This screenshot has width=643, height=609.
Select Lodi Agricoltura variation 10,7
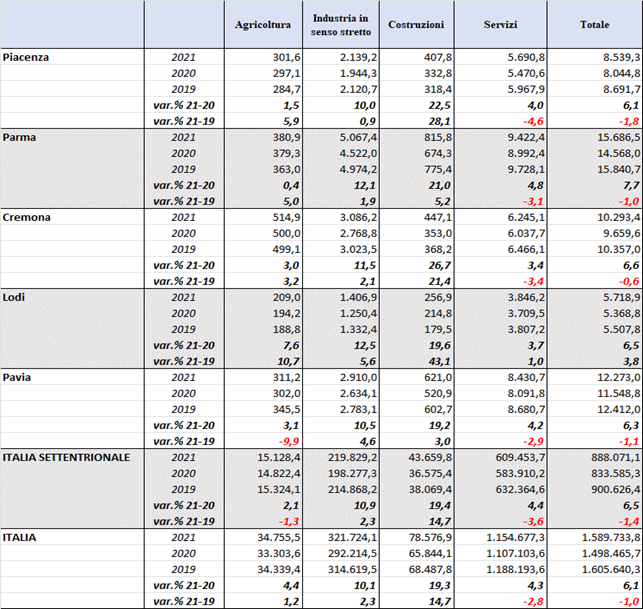[288, 361]
